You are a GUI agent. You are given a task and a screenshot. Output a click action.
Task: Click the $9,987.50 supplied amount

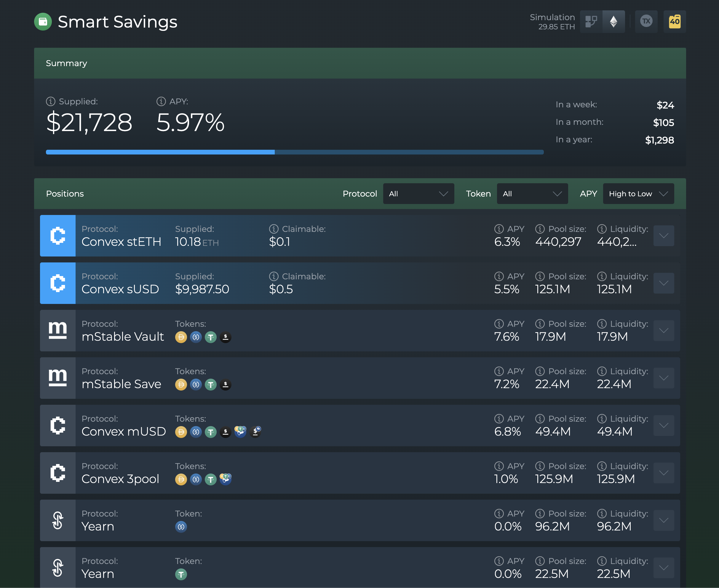tap(202, 289)
